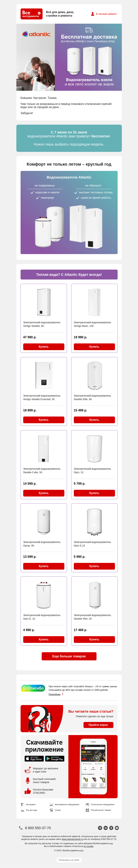Click the ВсеИнструменты.ру logo

32,14
